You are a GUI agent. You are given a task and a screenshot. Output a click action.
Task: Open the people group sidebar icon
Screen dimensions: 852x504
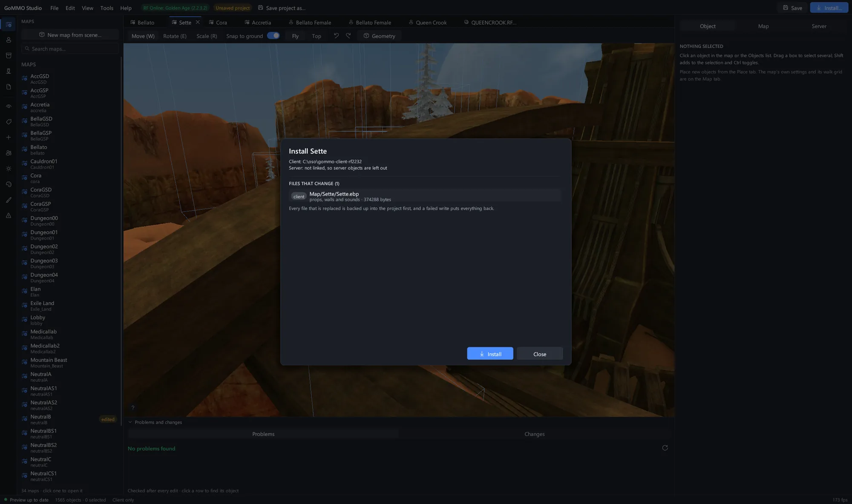click(x=9, y=153)
